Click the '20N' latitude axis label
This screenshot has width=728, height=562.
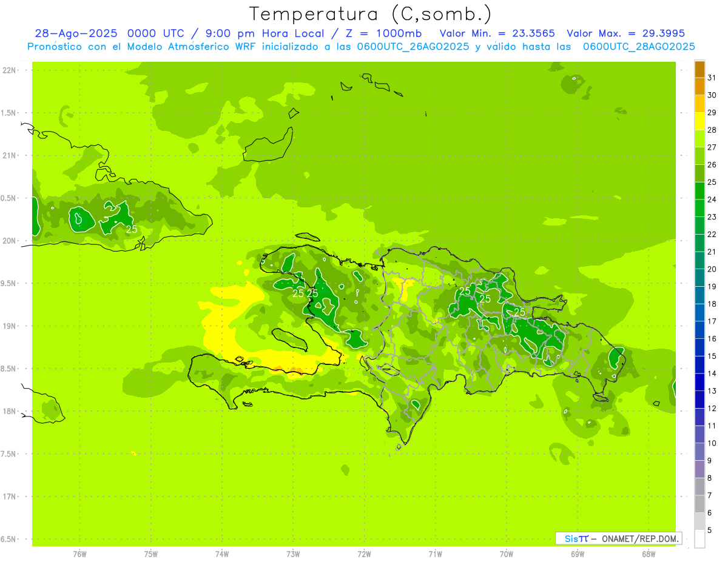[9, 241]
